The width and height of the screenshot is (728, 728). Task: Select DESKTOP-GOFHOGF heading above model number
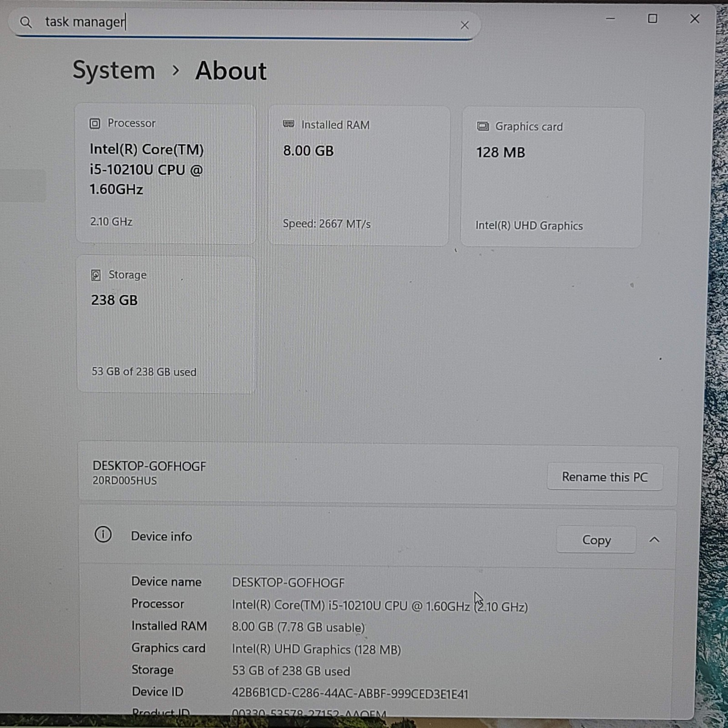[149, 466]
